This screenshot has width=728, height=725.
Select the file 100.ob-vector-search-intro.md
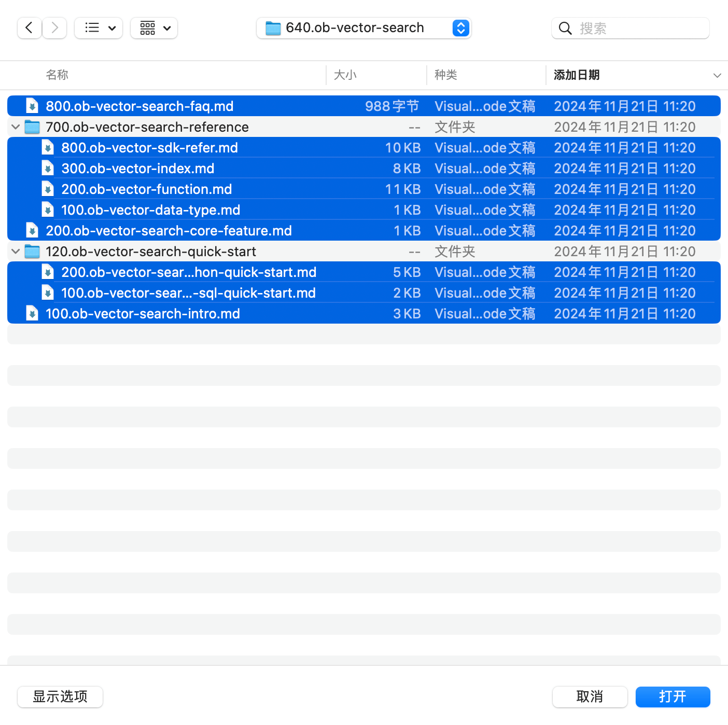(143, 314)
